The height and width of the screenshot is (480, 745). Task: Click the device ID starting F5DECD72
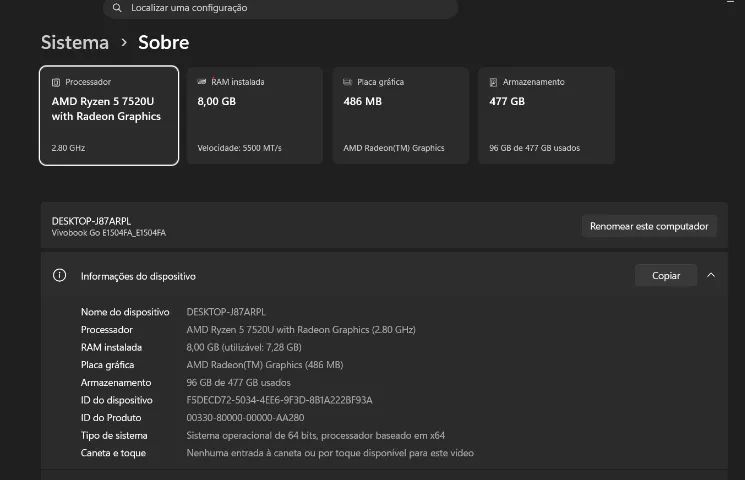point(279,400)
